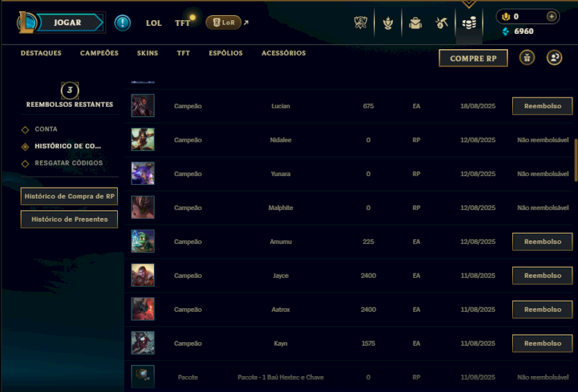Open Histórico de Compra de RP
Screen dimensions: 578x392
coord(69,196)
